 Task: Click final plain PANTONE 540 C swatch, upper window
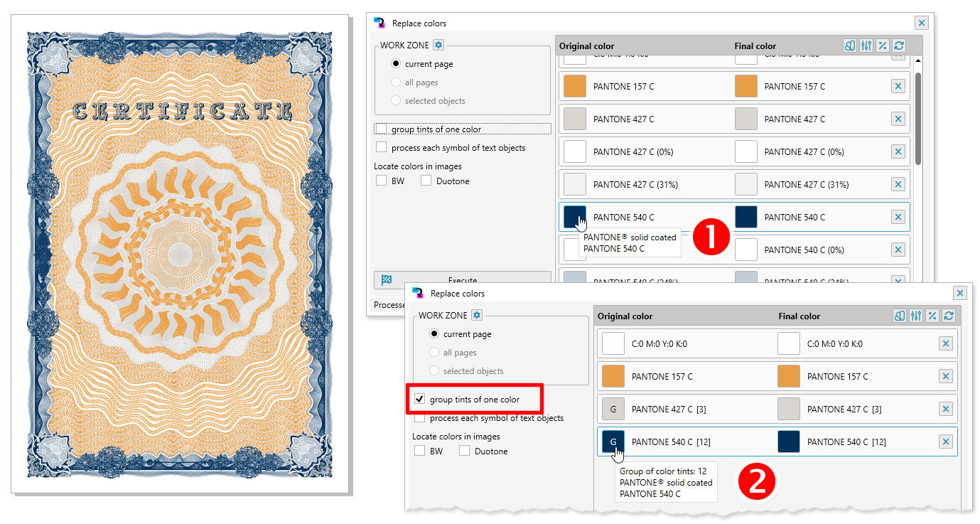[745, 217]
